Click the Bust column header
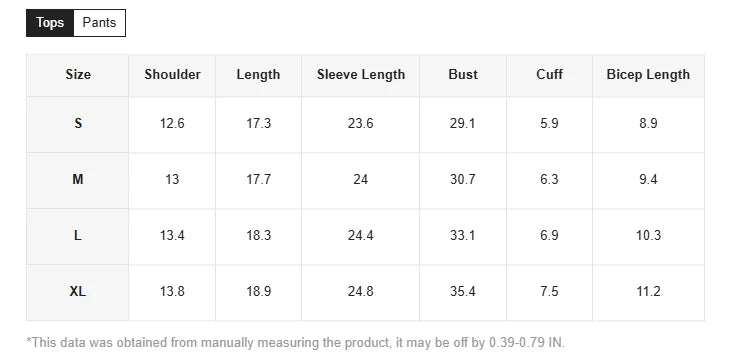Screen dimensions: 737x364 click(x=463, y=75)
